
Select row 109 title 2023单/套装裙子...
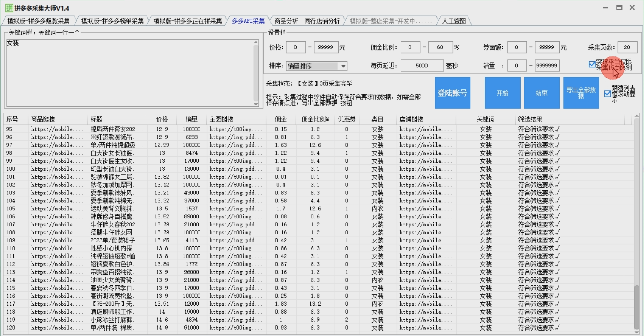117,240
